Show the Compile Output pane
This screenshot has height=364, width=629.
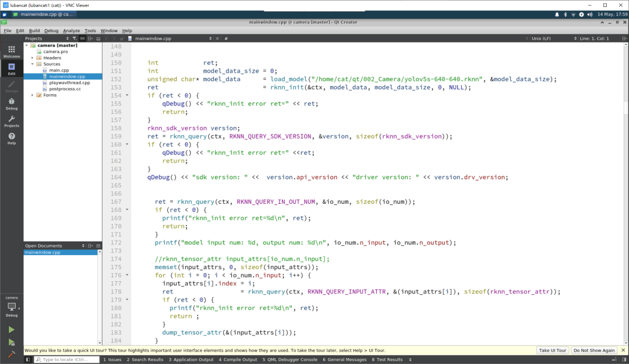click(x=238, y=359)
